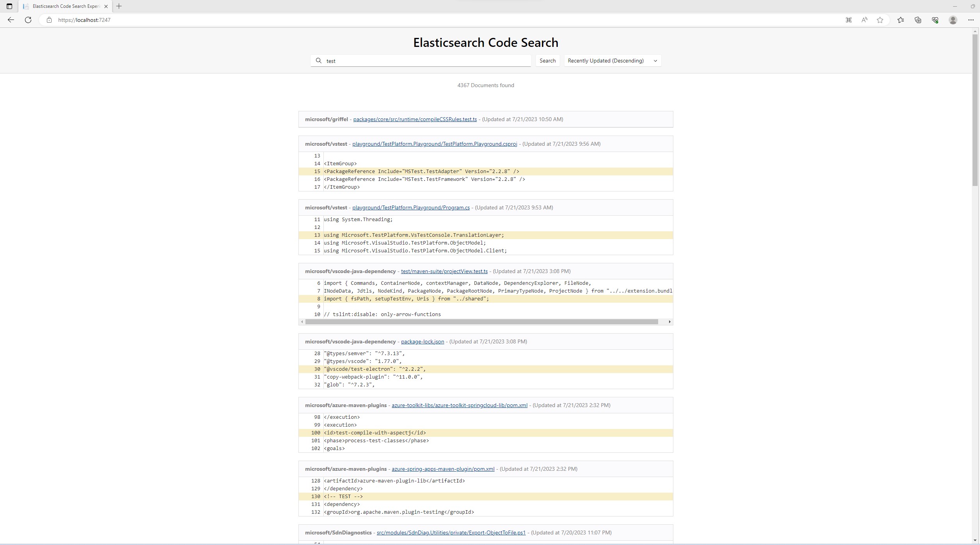
Task: Click 'microsoft/griffel' repository name
Action: tap(326, 119)
